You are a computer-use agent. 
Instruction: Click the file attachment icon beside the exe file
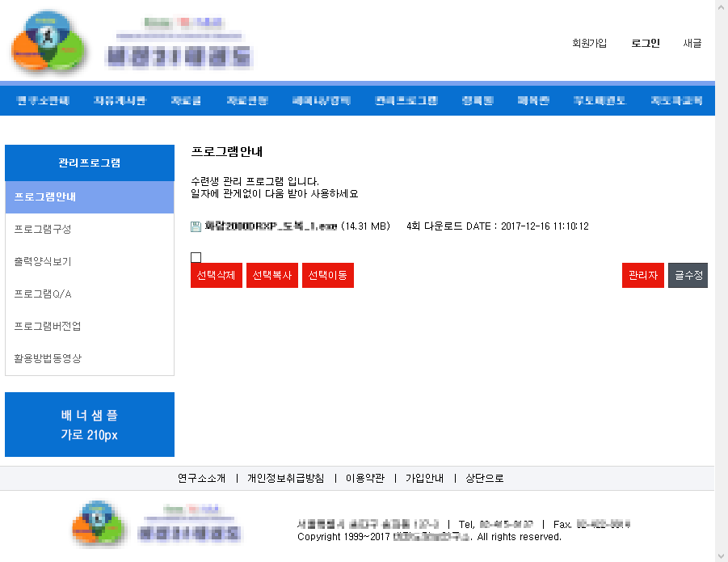tap(195, 226)
